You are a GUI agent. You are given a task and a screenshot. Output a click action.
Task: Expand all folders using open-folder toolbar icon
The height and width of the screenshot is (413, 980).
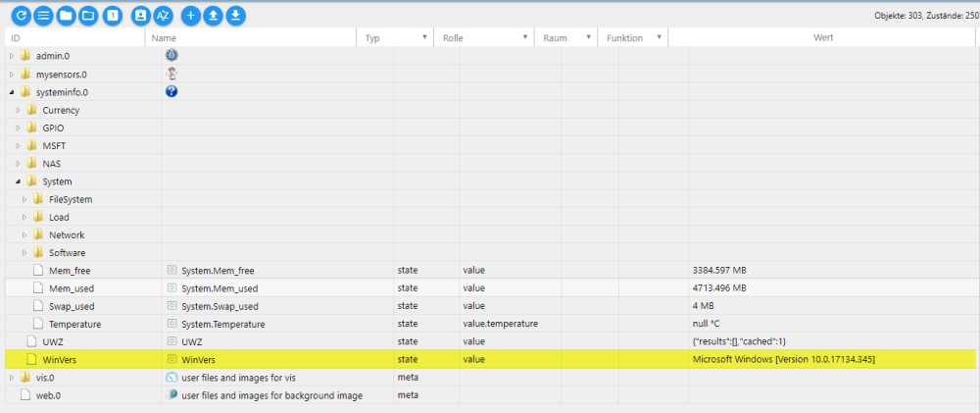(x=89, y=16)
